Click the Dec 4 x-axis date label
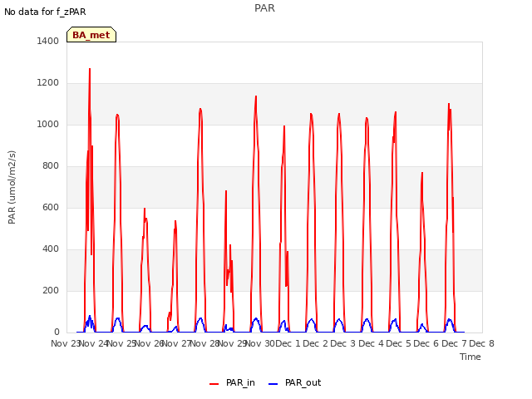Screen dimensions: 532x399 372,343
